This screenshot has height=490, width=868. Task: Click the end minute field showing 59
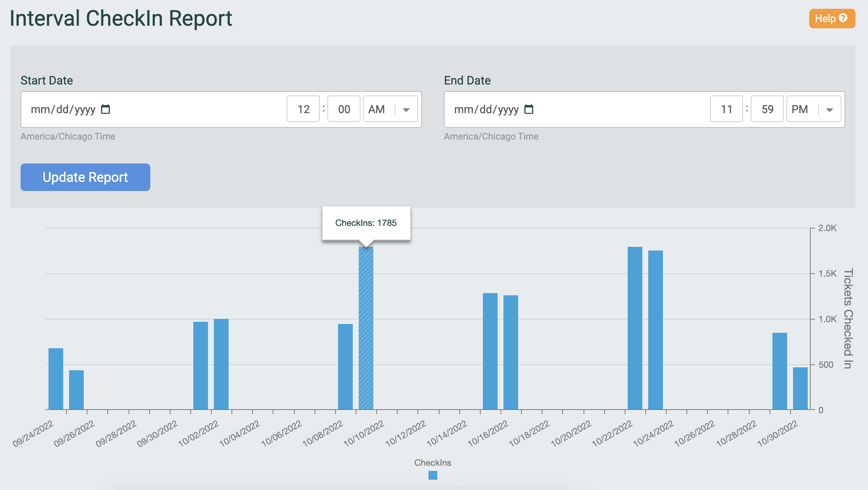tap(767, 109)
